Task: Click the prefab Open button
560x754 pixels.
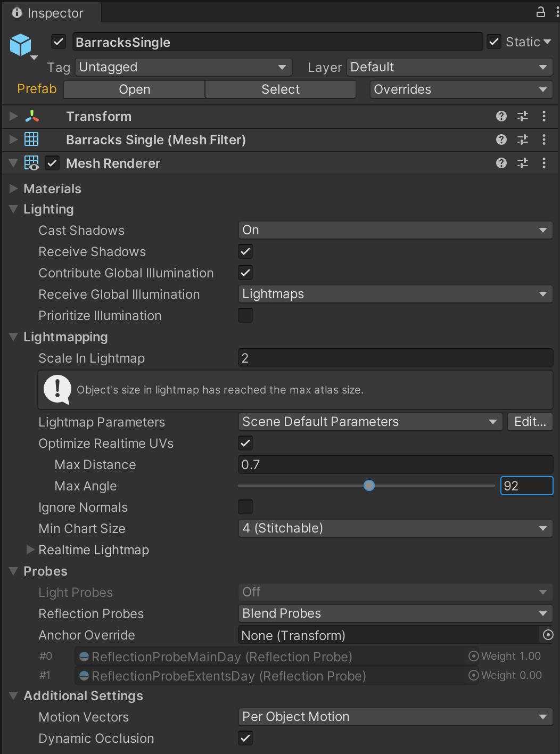Action: tap(134, 89)
